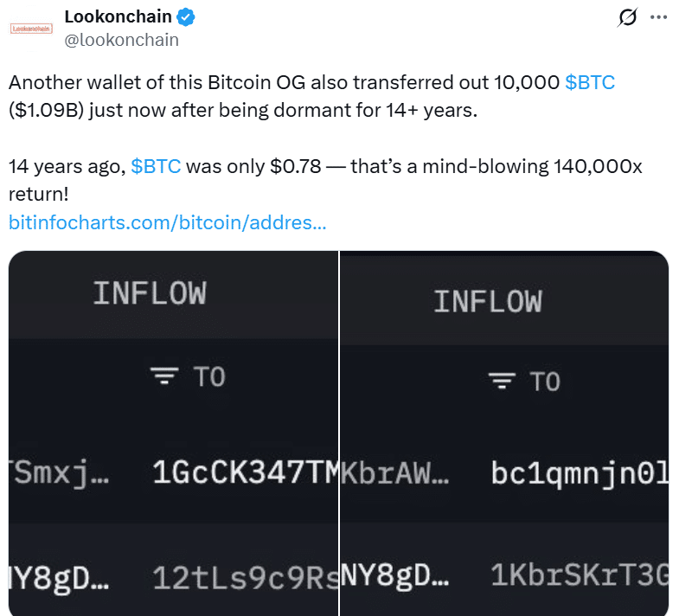The image size is (679, 616).
Task: Click the blue verified badge
Action: pos(187,16)
